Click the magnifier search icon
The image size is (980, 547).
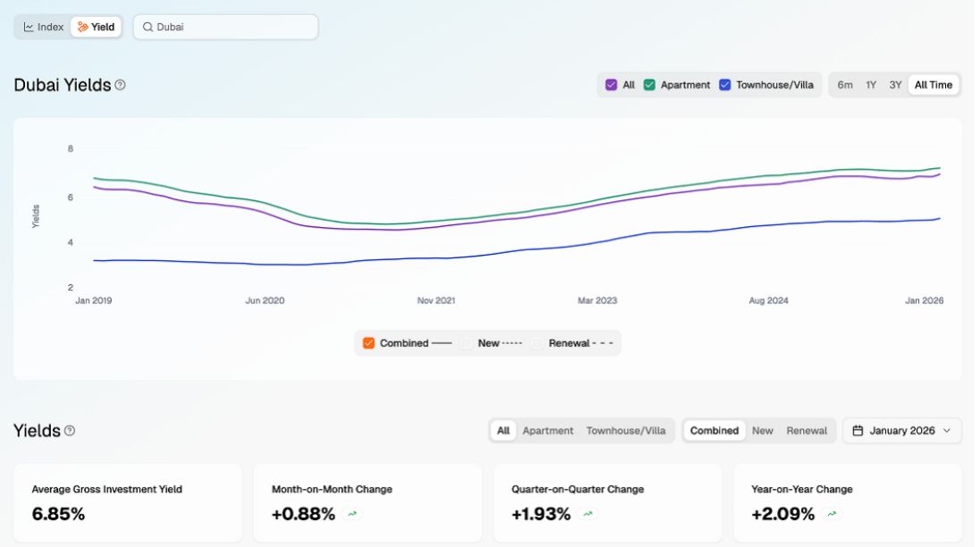(148, 27)
